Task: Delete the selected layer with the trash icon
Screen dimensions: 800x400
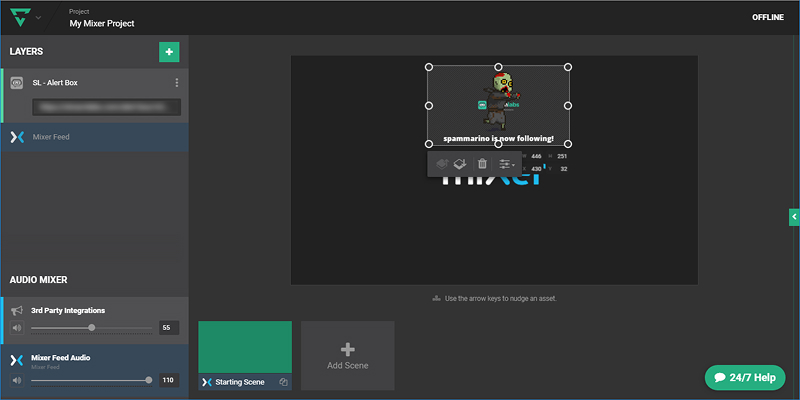Action: (x=482, y=164)
